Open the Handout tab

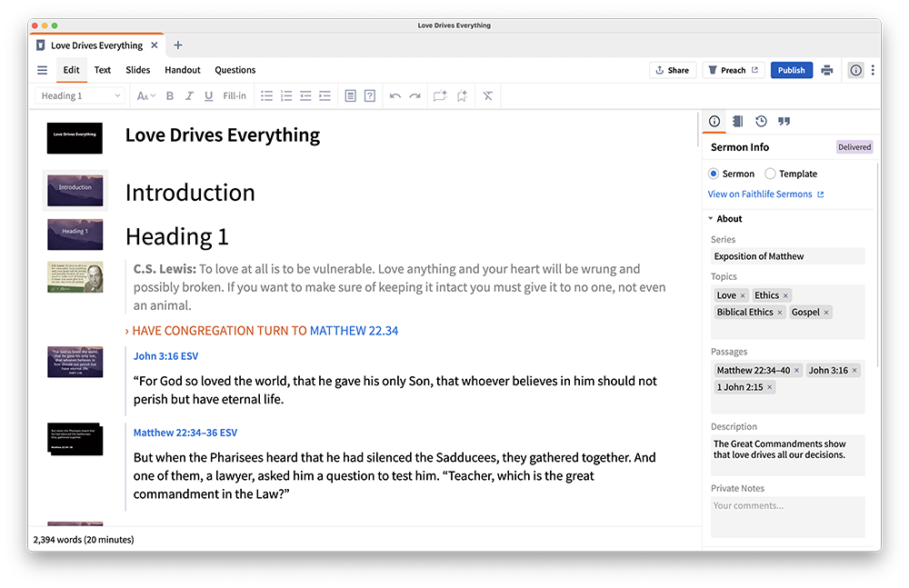pyautogui.click(x=183, y=70)
